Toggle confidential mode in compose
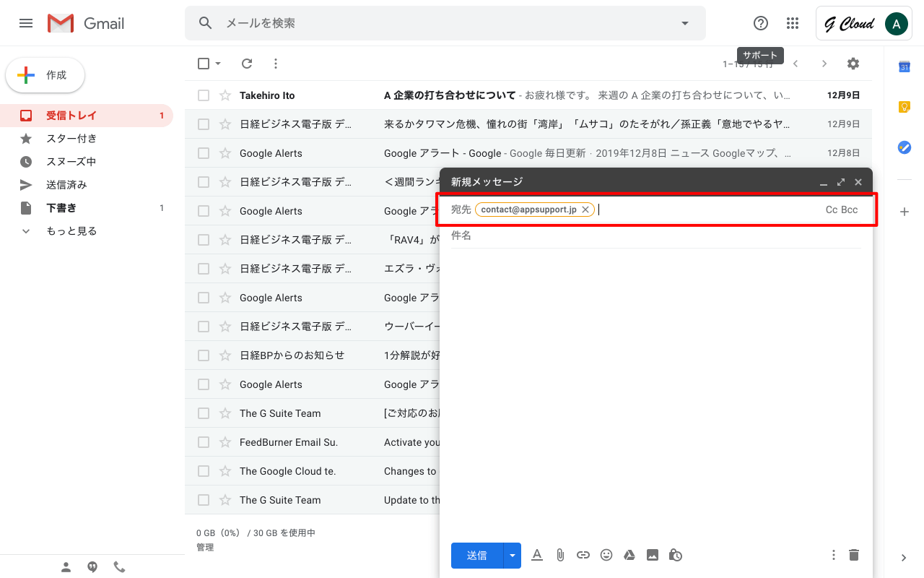Image resolution: width=924 pixels, height=578 pixels. point(676,555)
